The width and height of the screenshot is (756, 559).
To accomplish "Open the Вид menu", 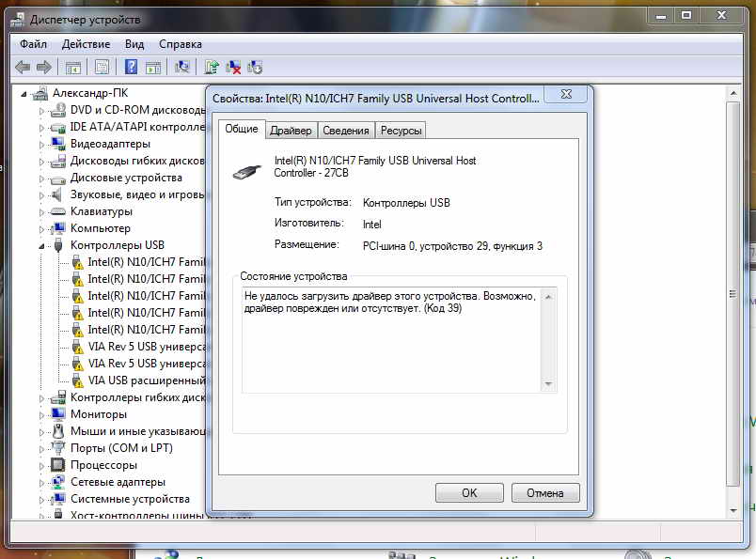I will [x=134, y=44].
